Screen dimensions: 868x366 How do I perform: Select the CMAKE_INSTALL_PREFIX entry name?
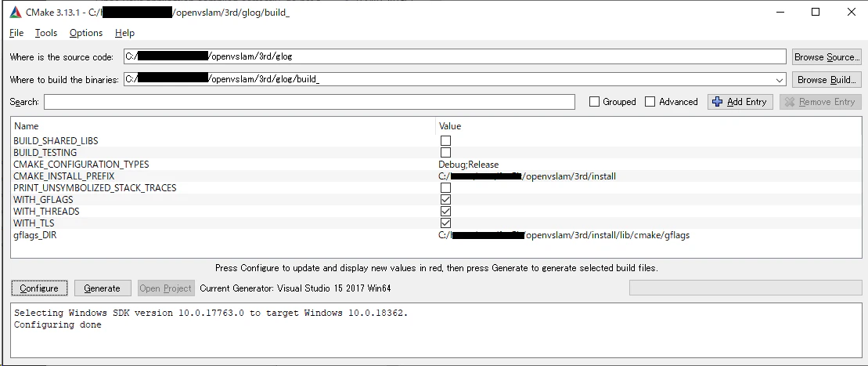tap(63, 176)
